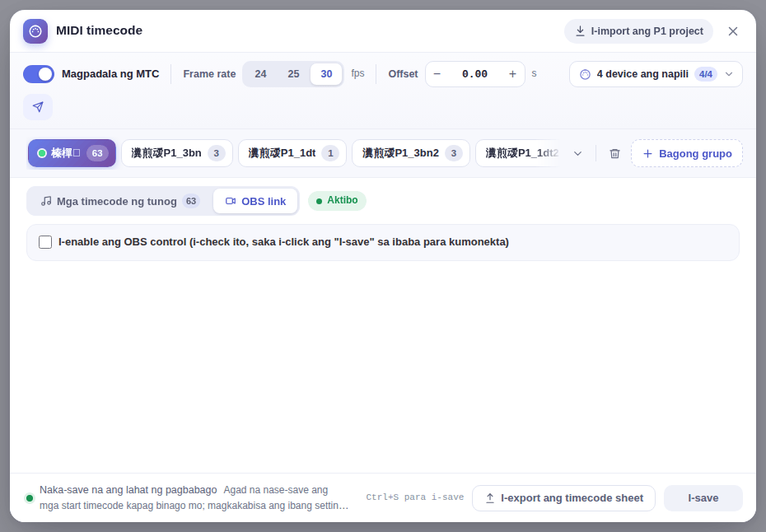766x532 pixels.
Task: Increase offset with the plus icon
Action: [x=512, y=74]
